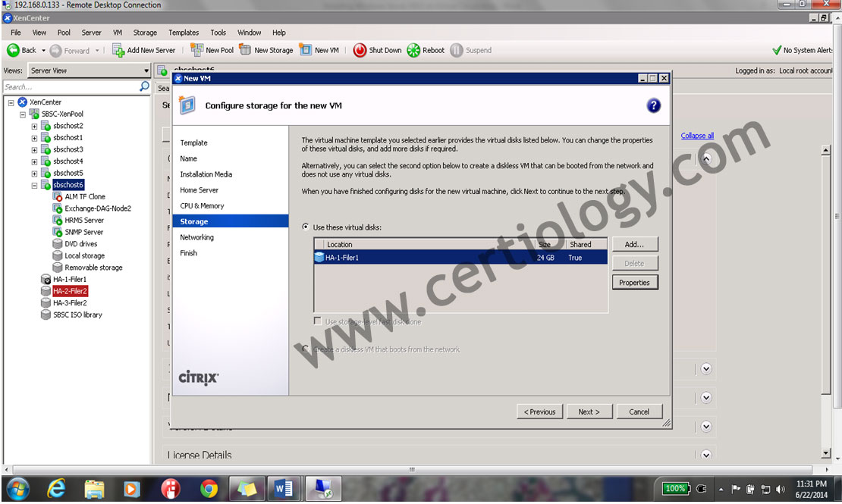Open File Explorer from taskbar
This screenshot has height=504, width=842.
point(95,488)
